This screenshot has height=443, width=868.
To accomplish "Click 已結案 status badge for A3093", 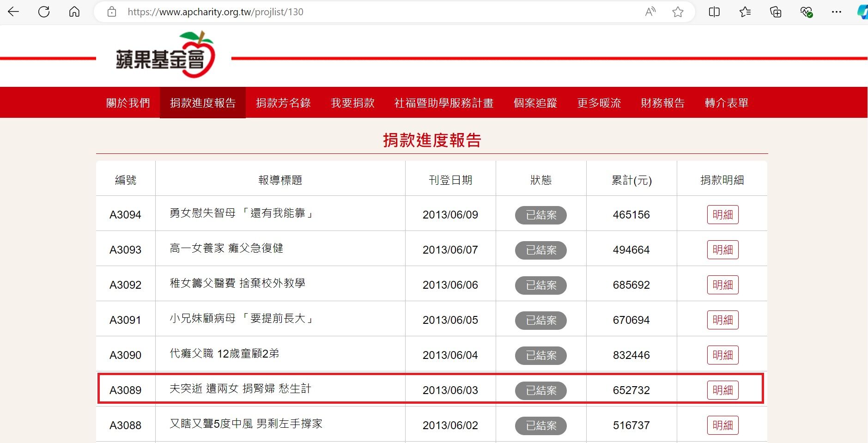I will tap(541, 250).
